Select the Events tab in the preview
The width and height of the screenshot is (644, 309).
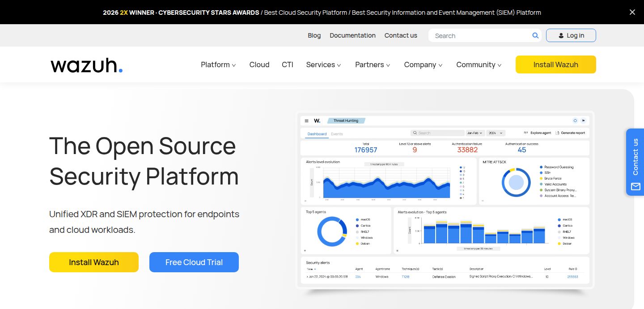tap(337, 134)
